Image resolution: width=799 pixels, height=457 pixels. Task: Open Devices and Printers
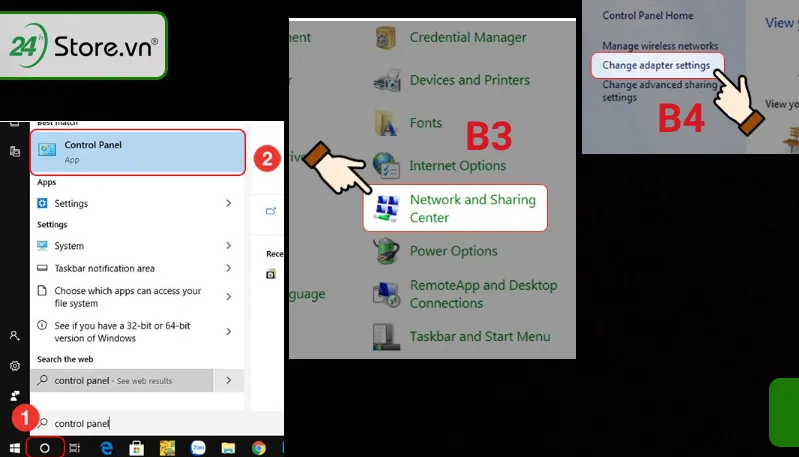[469, 80]
